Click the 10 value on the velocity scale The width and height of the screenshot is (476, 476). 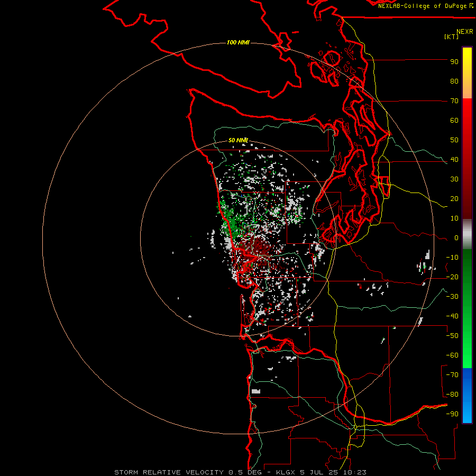pos(454,218)
